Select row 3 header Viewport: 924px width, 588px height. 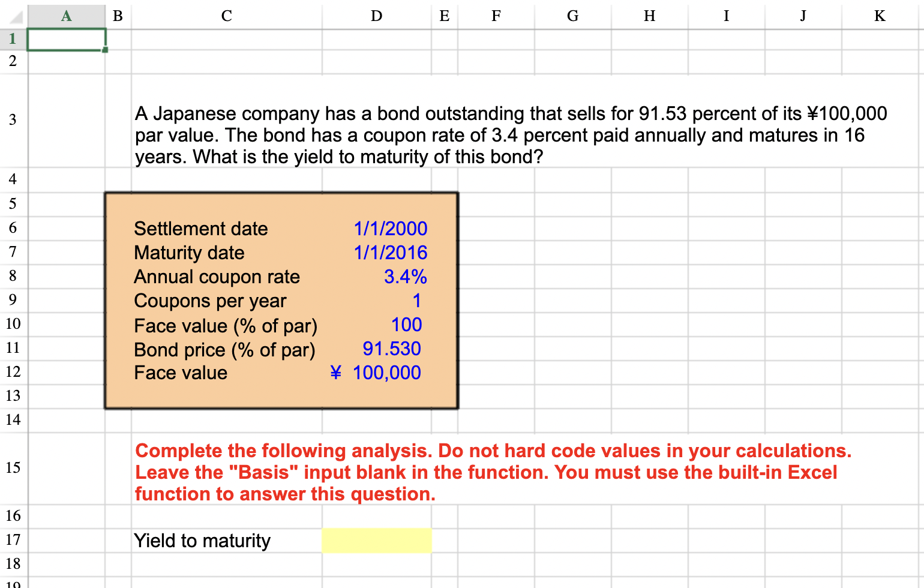click(12, 120)
